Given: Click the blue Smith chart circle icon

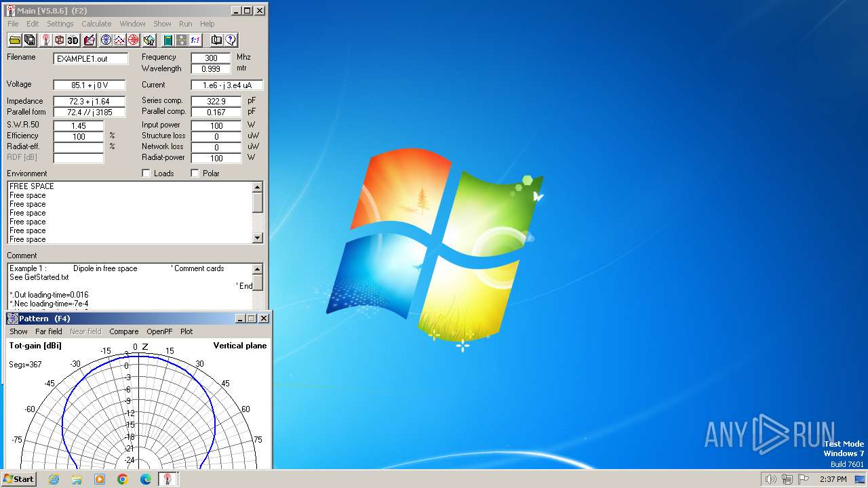Looking at the screenshot, I should (x=106, y=40).
